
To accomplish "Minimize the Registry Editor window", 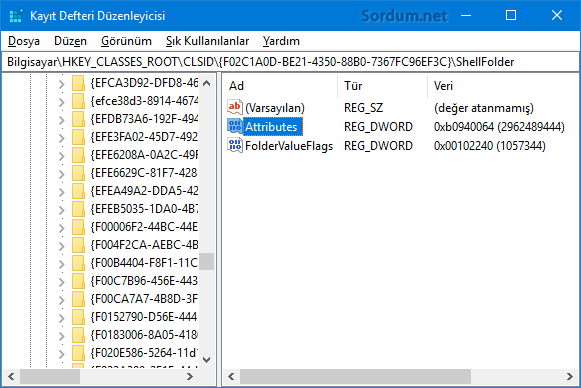I will coord(466,15).
